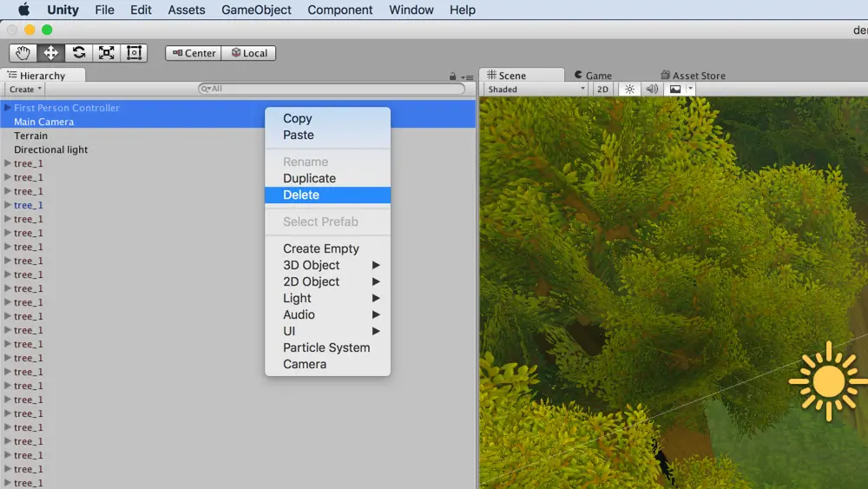Switch to the Game tab
This screenshot has height=489, width=868.
tap(593, 76)
